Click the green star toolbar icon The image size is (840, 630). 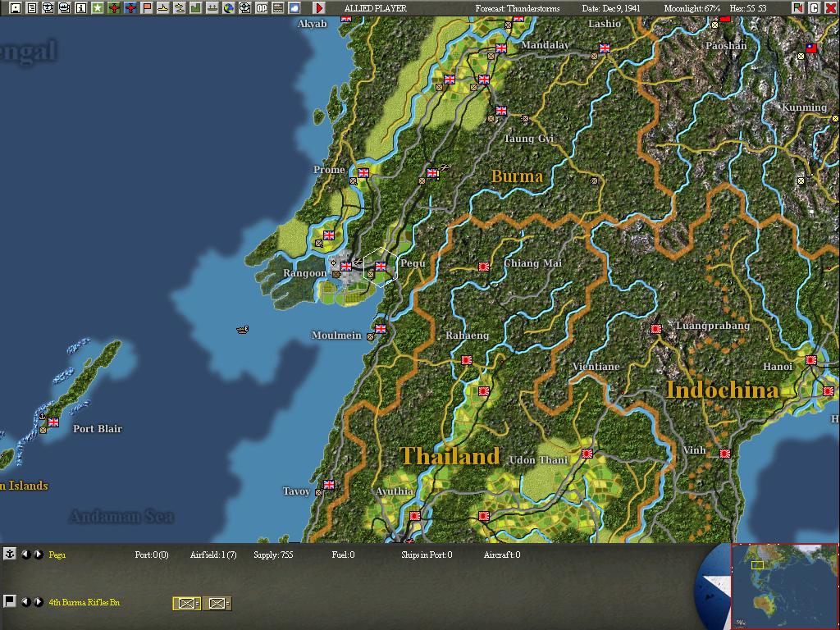click(98, 8)
